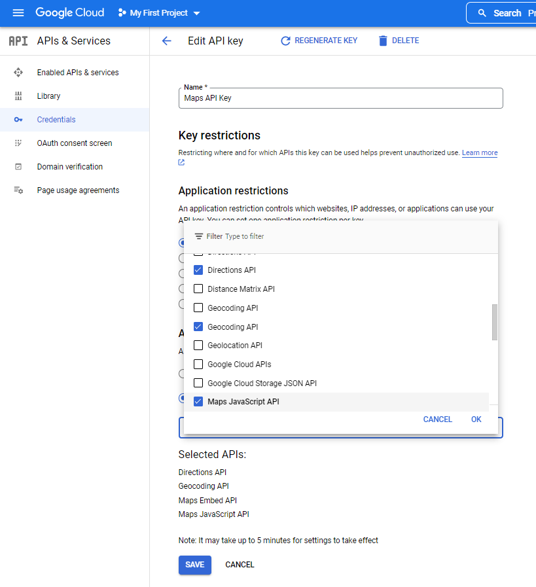This screenshot has width=536, height=587.
Task: Uncheck the Directions API checkbox
Action: tap(198, 270)
